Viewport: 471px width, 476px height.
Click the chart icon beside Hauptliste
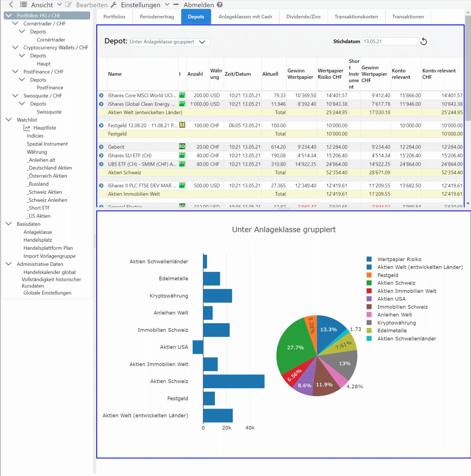pyautogui.click(x=27, y=128)
